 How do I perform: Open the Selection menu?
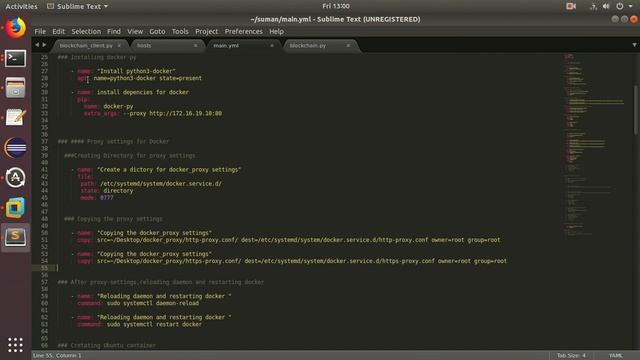pos(86,31)
